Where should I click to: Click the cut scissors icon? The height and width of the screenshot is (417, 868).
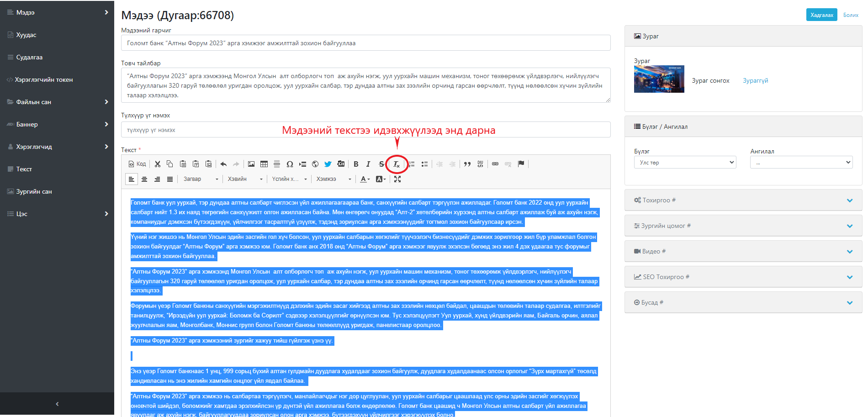[158, 164]
